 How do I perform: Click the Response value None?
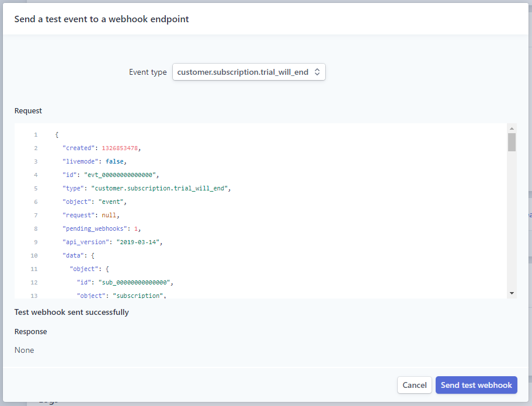click(25, 351)
